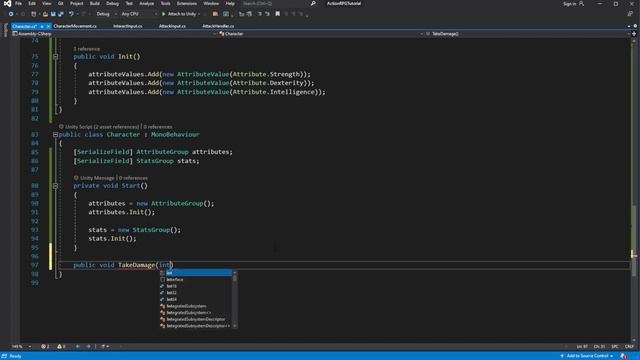Open the Extensions menu
This screenshot has width=640, height=360.
(187, 4)
